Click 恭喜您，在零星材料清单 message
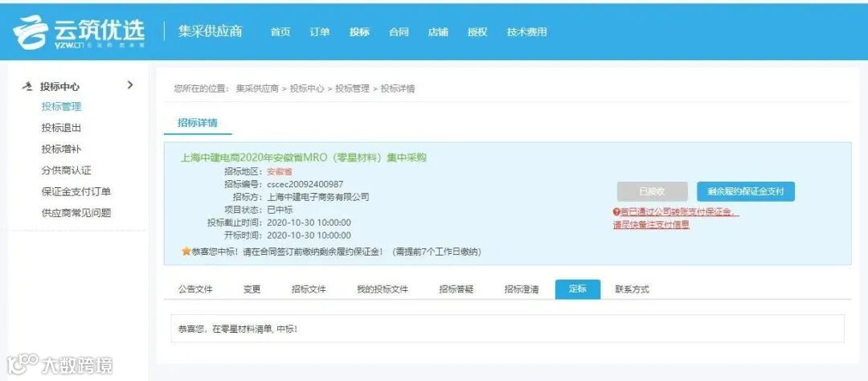 point(238,329)
